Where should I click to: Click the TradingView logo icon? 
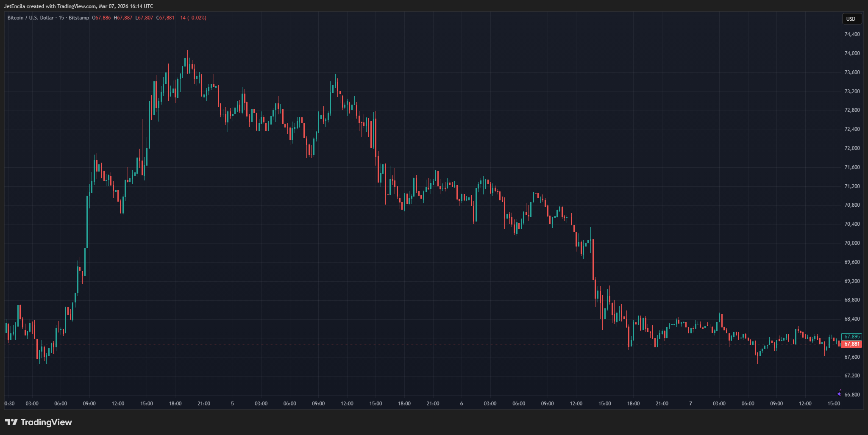(x=11, y=422)
